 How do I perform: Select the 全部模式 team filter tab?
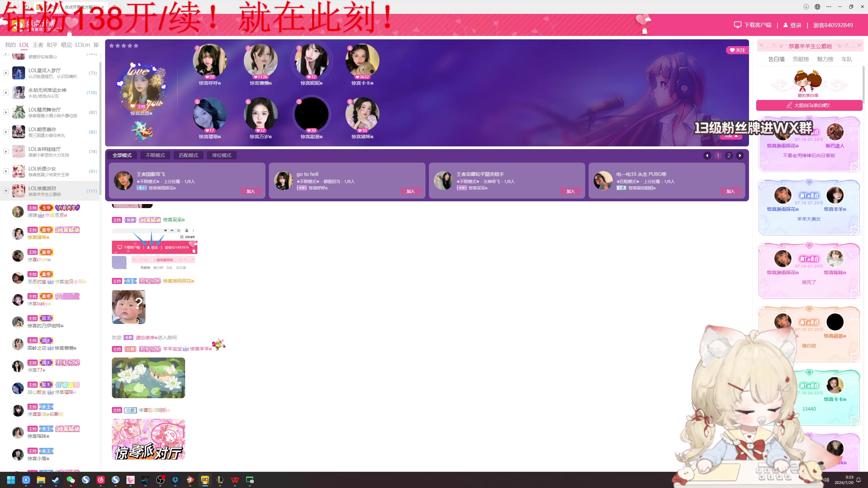tap(122, 155)
